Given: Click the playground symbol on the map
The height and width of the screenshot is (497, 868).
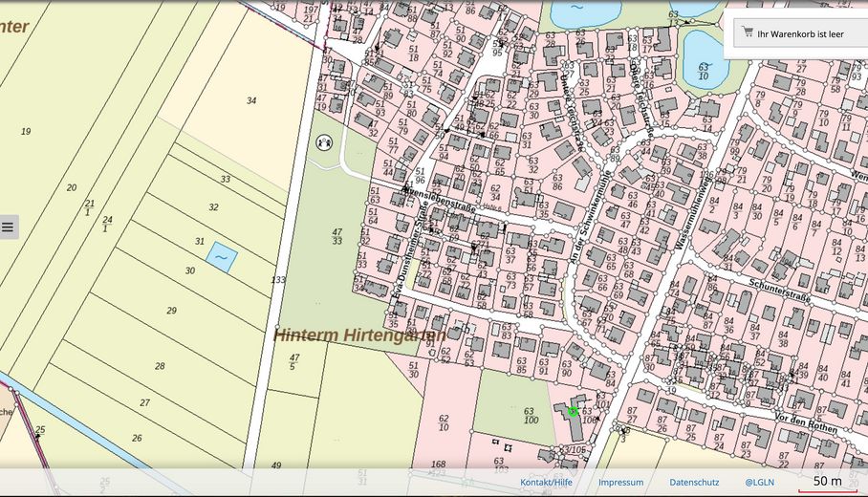Looking at the screenshot, I should coord(323,142).
